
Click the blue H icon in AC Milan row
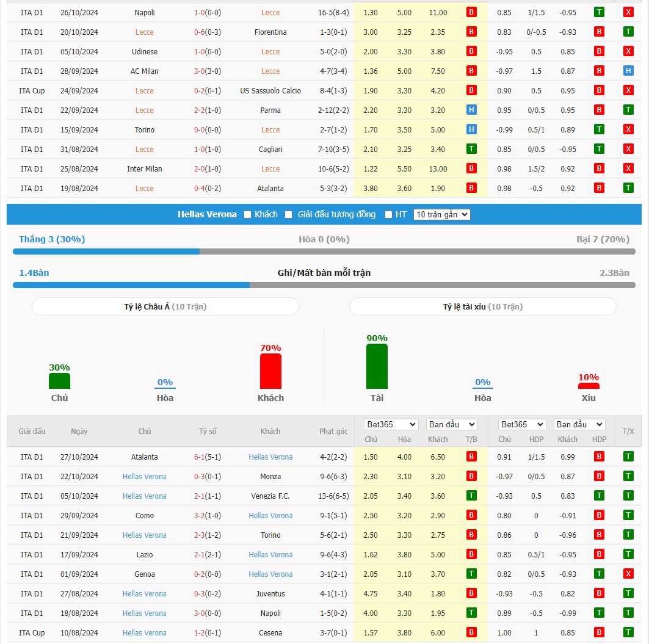point(628,71)
